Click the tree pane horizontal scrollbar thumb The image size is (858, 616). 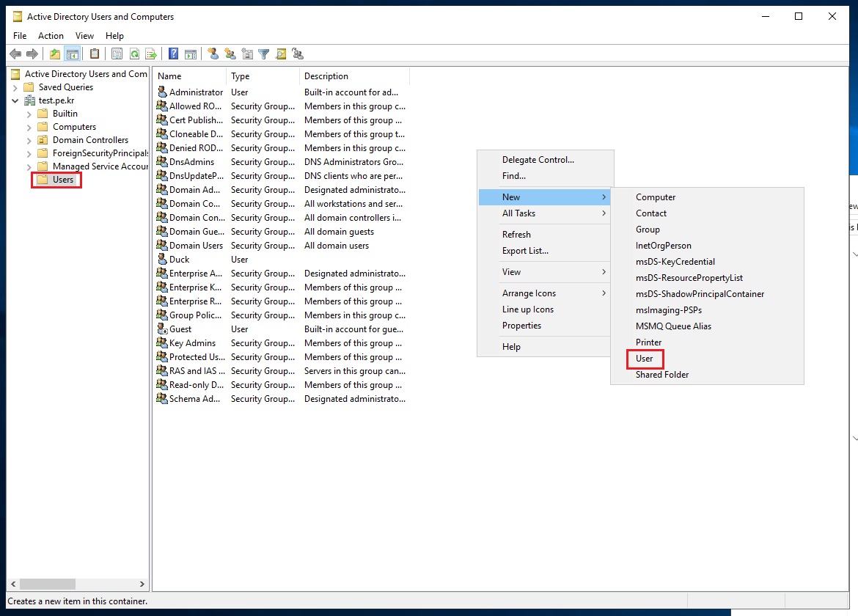pos(48,584)
